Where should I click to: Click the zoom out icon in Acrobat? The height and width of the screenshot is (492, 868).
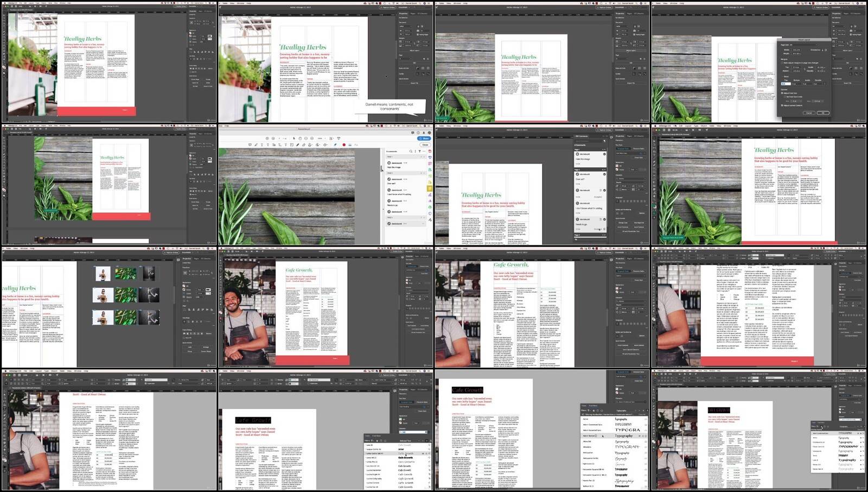(x=306, y=138)
